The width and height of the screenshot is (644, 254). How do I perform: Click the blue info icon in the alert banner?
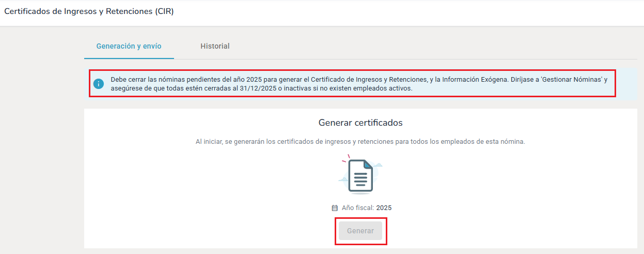pyautogui.click(x=99, y=84)
